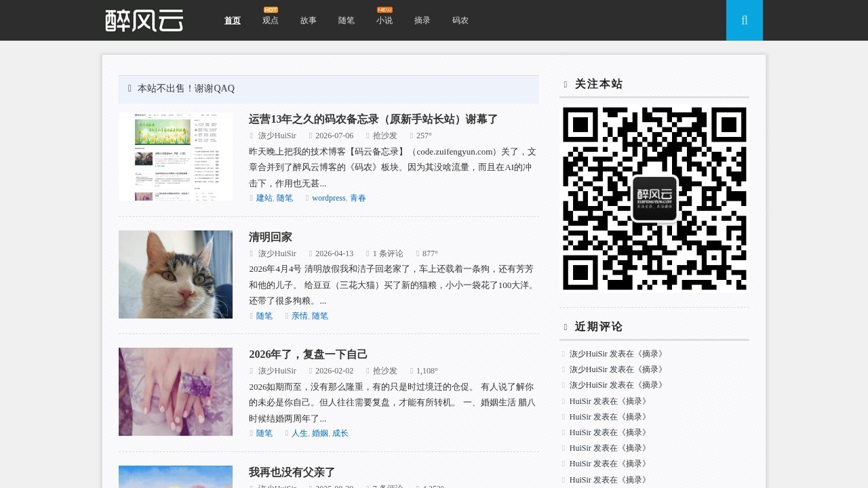The height and width of the screenshot is (488, 868).
Task: Click the 青春 tag link
Action: pyautogui.click(x=358, y=198)
